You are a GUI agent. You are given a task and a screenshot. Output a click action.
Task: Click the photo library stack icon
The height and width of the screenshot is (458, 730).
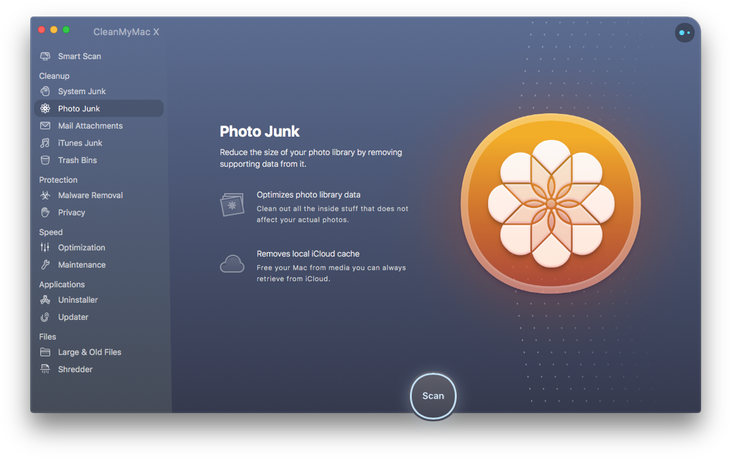tap(232, 204)
